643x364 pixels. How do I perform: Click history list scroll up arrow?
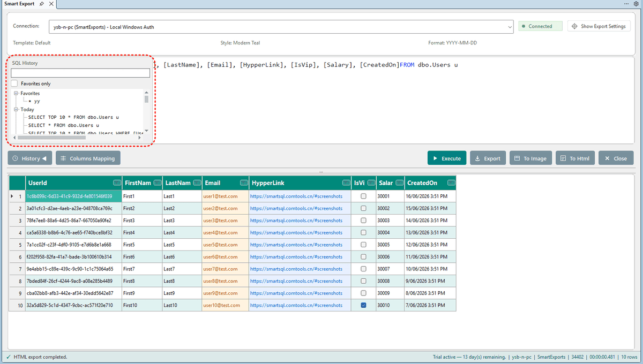146,92
